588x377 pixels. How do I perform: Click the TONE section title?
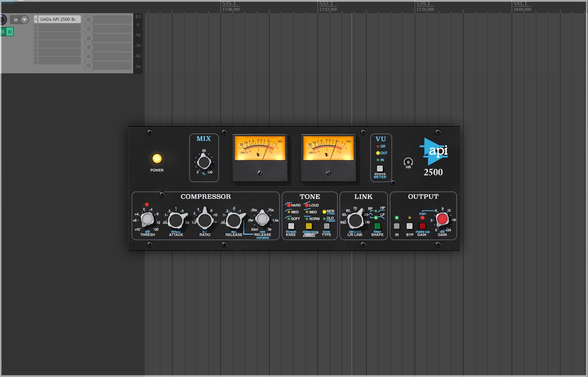(310, 196)
